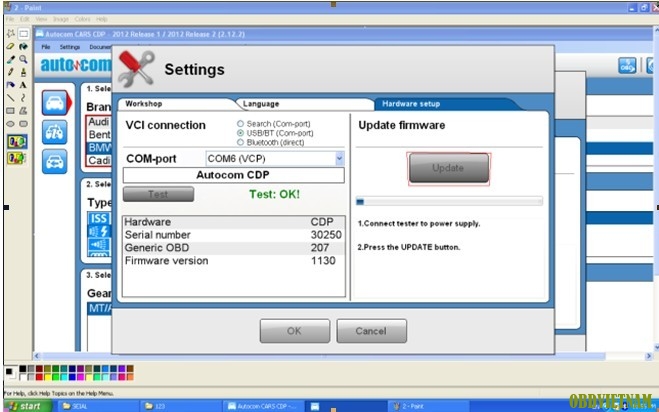Image resolution: width=659 pixels, height=412 pixels.
Task: Open Paint's Edit menu
Action: 25,19
